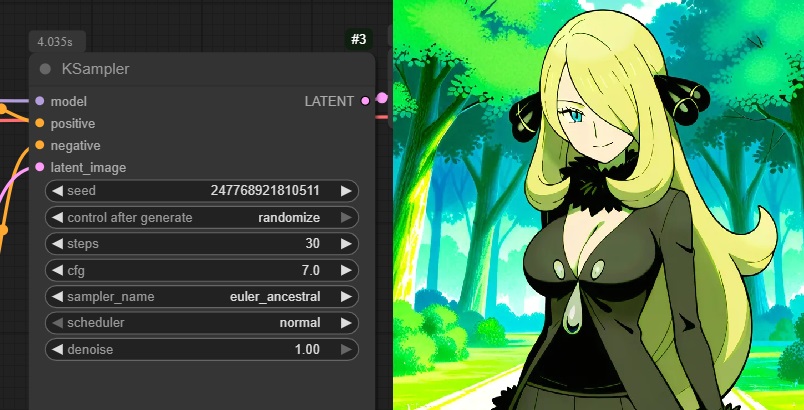
Task: Click the generated anime preview image
Action: (x=598, y=205)
